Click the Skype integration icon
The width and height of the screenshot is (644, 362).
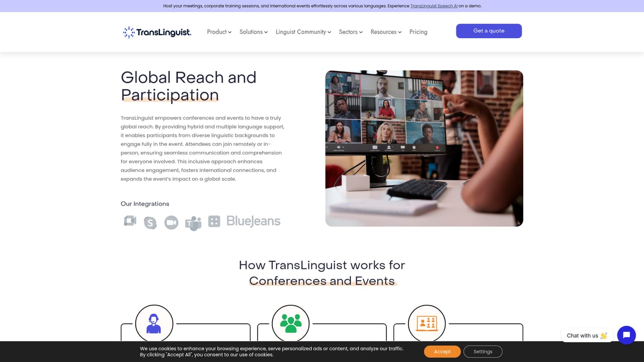coord(150,222)
